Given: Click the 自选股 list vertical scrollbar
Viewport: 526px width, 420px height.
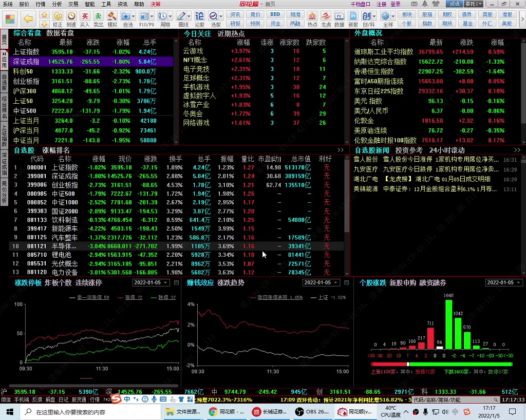Looking at the screenshot, I should pos(347,215).
